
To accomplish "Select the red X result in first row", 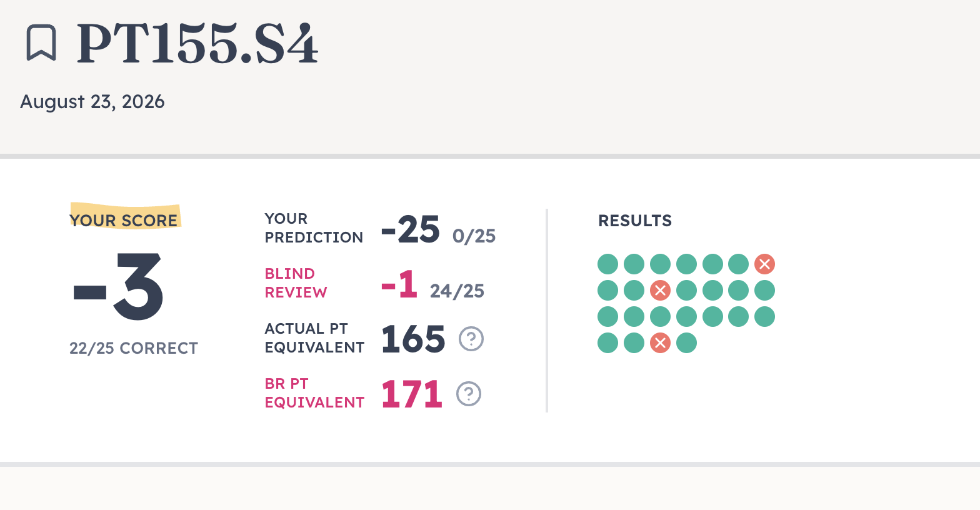I will (764, 264).
